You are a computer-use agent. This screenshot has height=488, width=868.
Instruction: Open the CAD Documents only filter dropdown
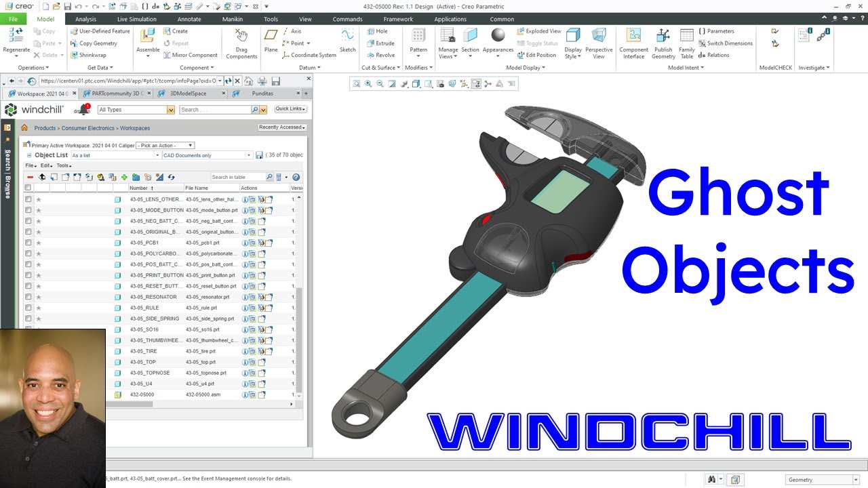coord(208,155)
